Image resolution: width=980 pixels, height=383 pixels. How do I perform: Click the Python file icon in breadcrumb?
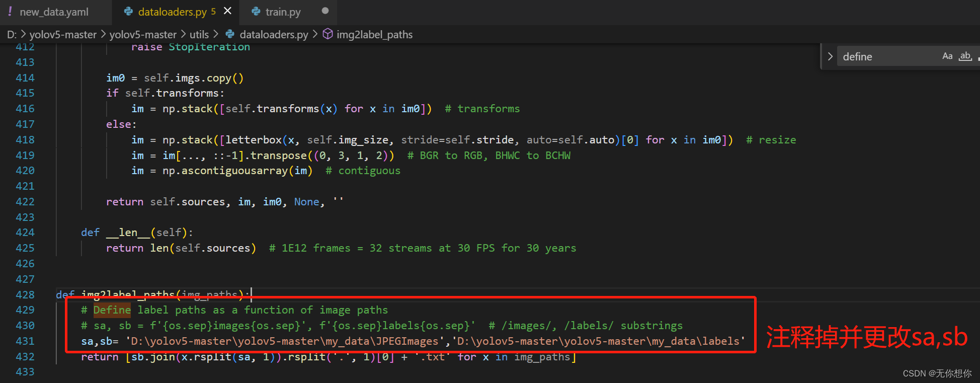[x=230, y=34]
